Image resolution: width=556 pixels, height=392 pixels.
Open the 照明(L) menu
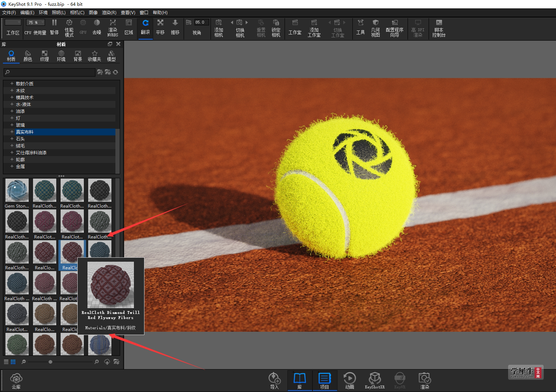coord(59,13)
